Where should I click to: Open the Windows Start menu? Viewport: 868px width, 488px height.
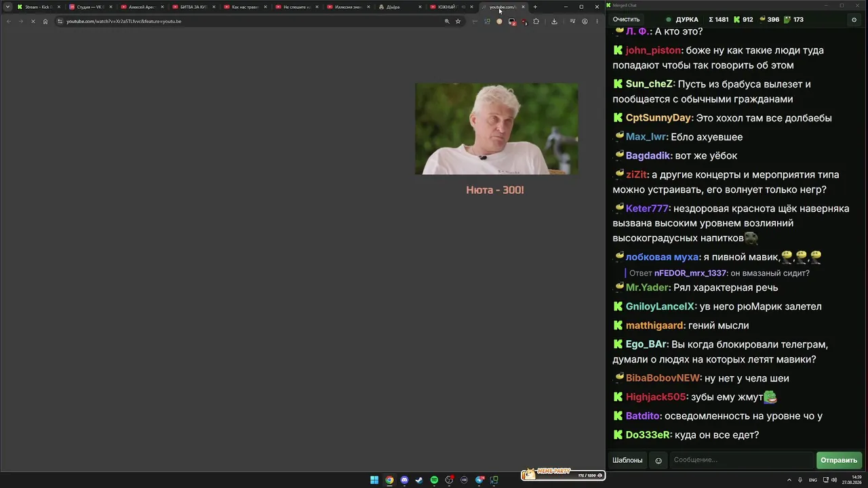coord(374,480)
